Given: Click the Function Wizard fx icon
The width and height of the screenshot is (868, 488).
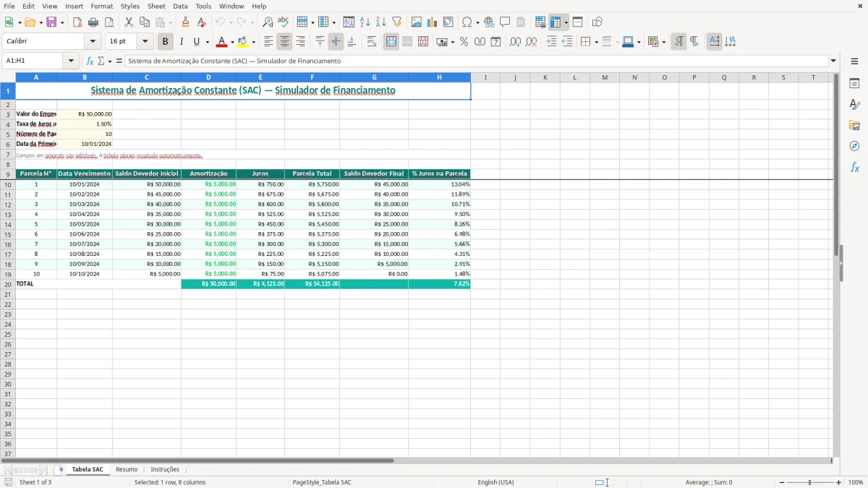Looking at the screenshot, I should pyautogui.click(x=90, y=61).
